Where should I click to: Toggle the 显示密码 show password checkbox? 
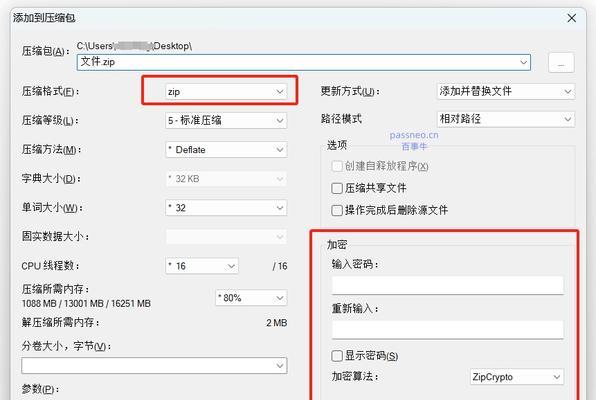pos(337,356)
